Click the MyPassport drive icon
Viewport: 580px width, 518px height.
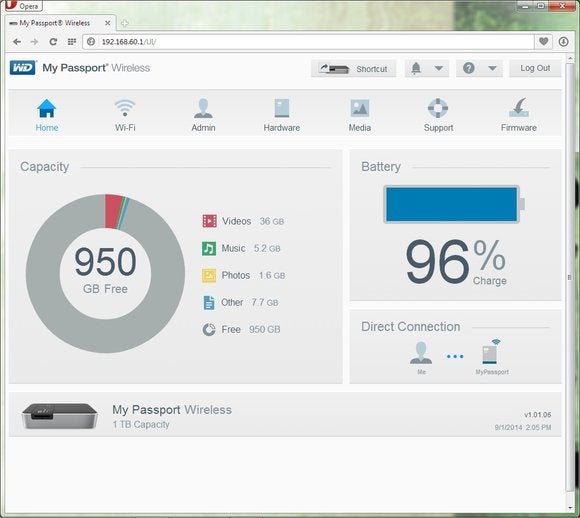click(x=491, y=352)
